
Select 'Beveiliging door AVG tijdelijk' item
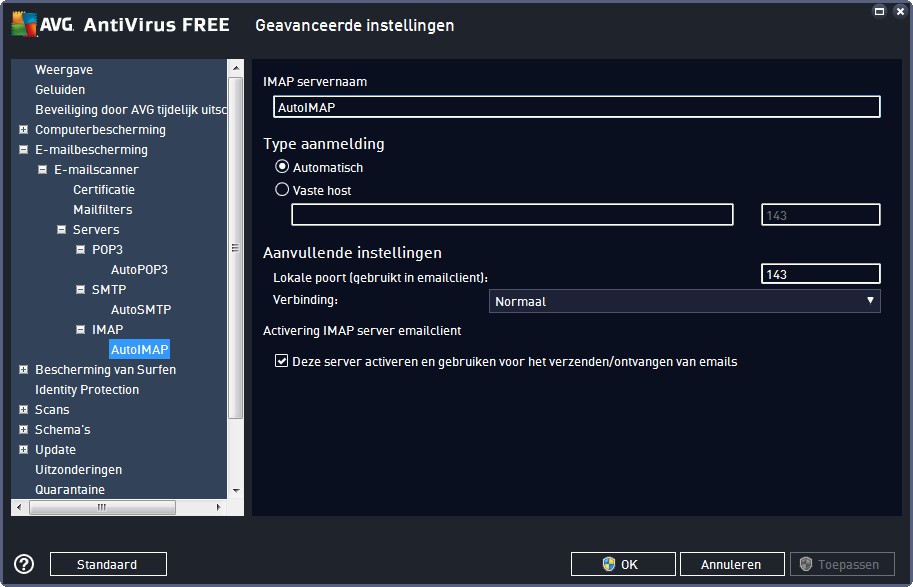pyautogui.click(x=131, y=109)
